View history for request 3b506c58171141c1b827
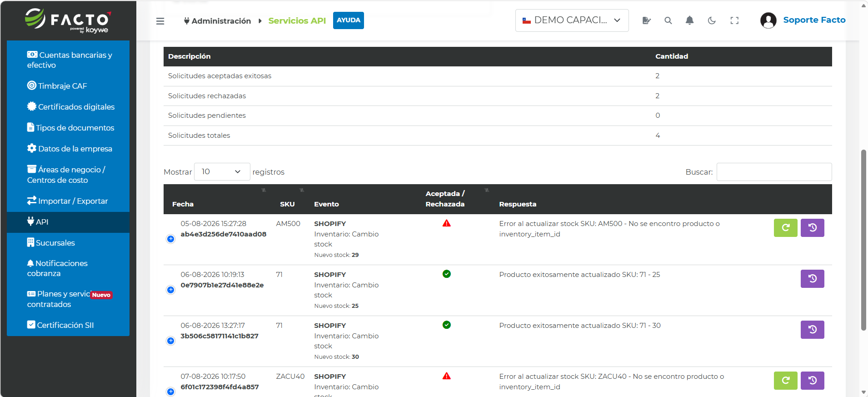The height and width of the screenshot is (397, 868). [813, 330]
